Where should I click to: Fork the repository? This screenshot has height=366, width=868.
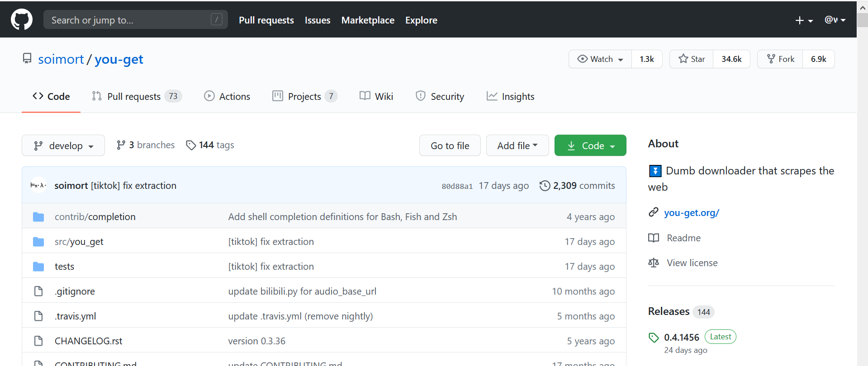[780, 59]
